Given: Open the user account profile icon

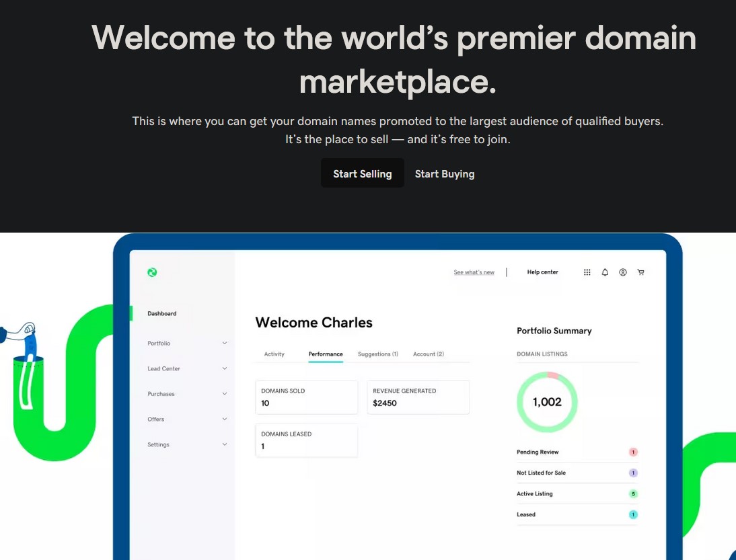Looking at the screenshot, I should pos(623,272).
